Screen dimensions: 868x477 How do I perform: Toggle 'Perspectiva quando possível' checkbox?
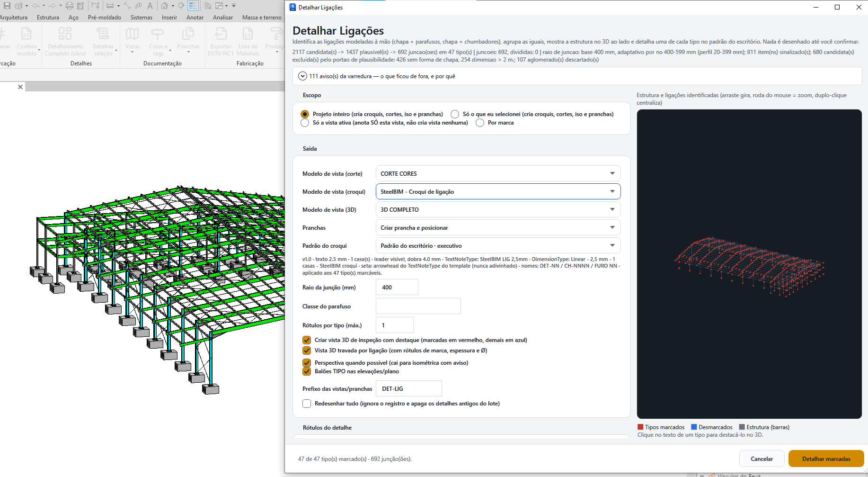click(x=307, y=363)
